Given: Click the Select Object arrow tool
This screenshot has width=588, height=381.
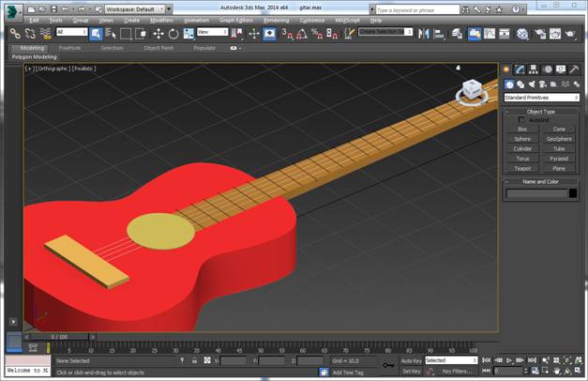Looking at the screenshot, I should tap(96, 34).
